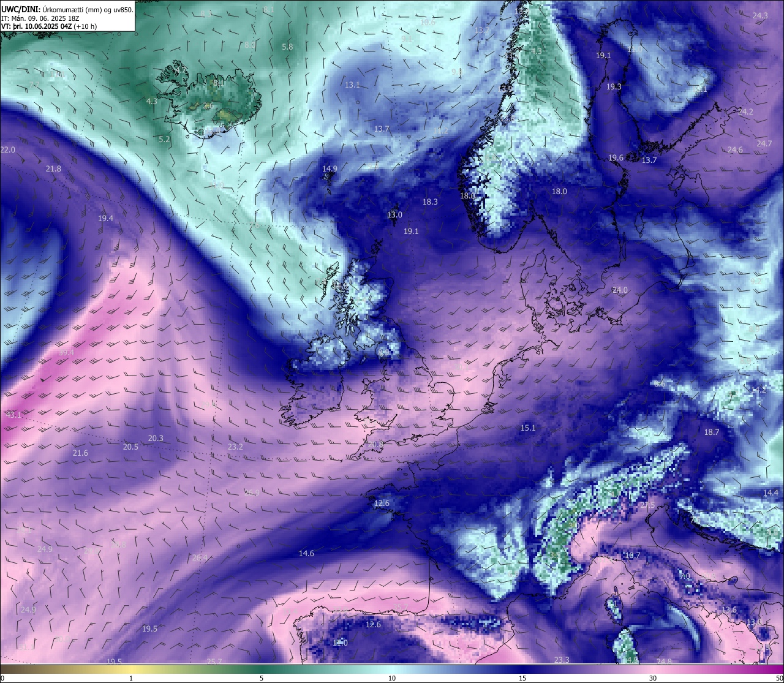Click the 5.2 value near Iceland
The height and width of the screenshot is (683, 784).
[x=164, y=139]
